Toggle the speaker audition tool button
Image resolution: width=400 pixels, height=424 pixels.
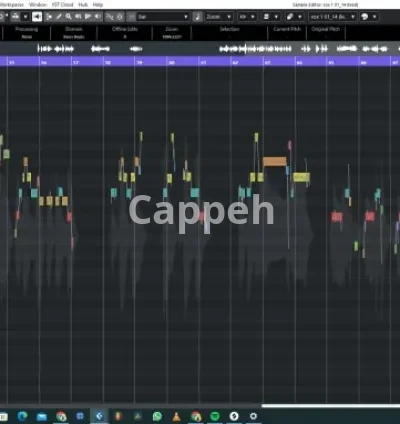pos(37,17)
